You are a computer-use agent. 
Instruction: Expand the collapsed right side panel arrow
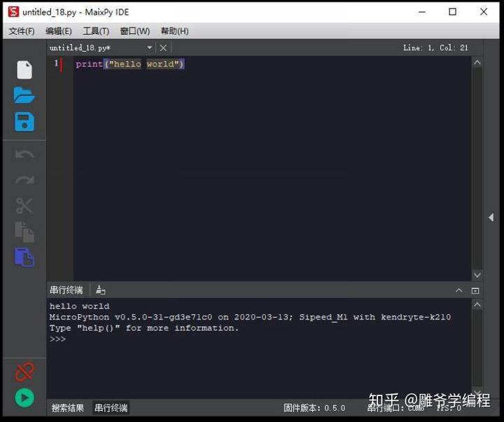point(491,218)
